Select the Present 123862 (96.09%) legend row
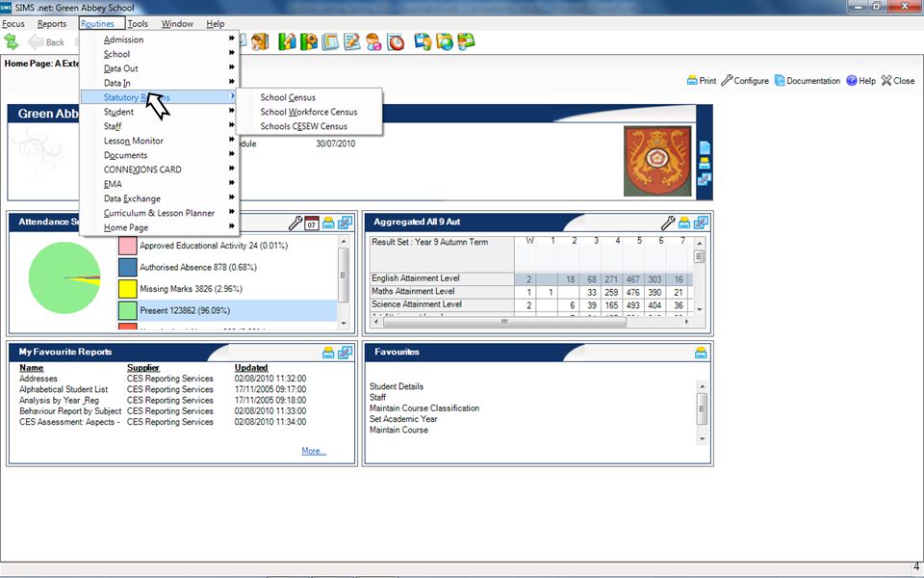The width and height of the screenshot is (924, 578). 227,310
